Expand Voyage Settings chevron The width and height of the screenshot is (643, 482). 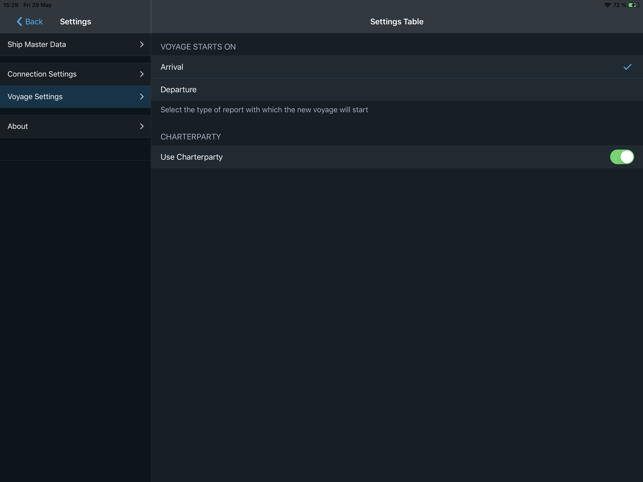141,97
